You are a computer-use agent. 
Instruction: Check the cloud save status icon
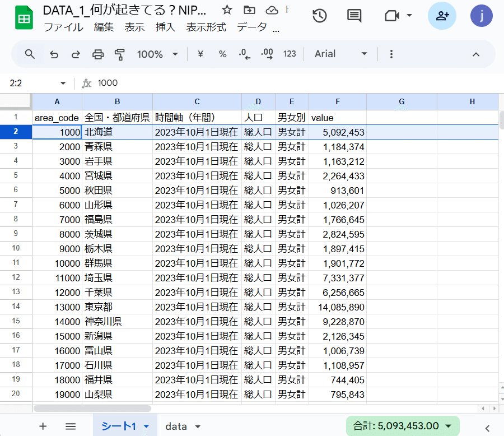point(272,10)
